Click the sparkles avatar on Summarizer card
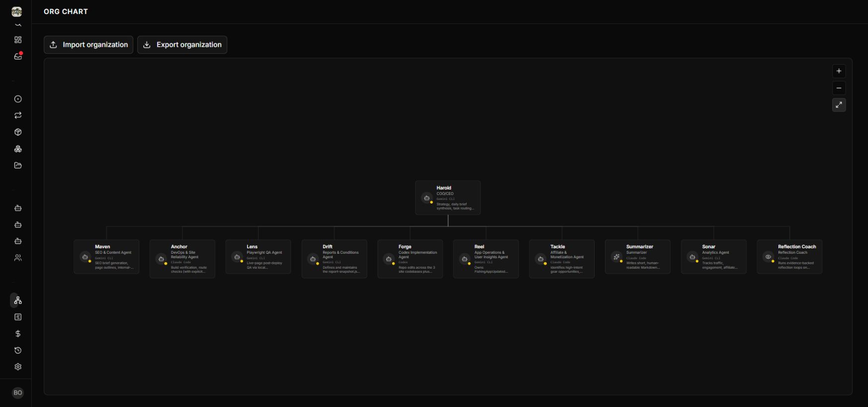Screen dimensions: 868x407 tap(616, 257)
